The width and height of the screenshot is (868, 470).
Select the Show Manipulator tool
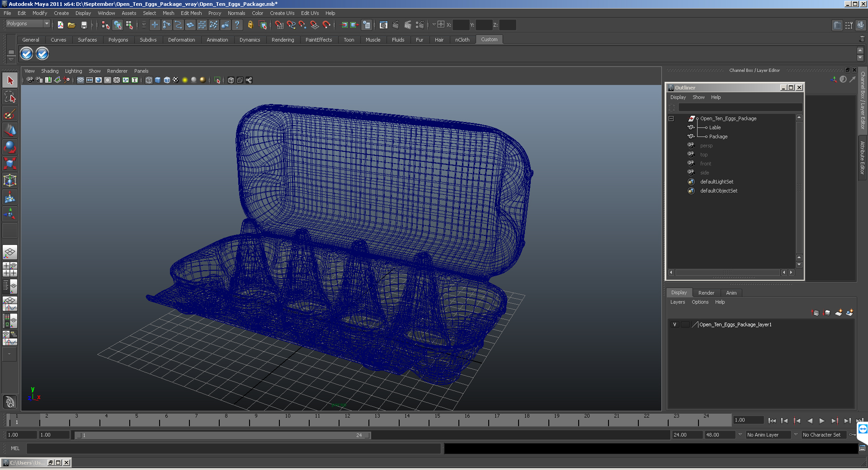(x=10, y=214)
